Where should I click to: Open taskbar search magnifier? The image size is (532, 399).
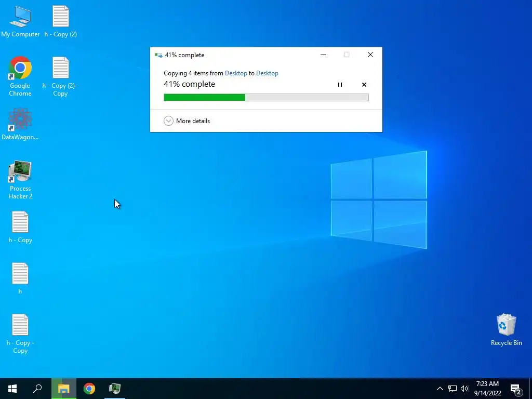[x=37, y=389]
